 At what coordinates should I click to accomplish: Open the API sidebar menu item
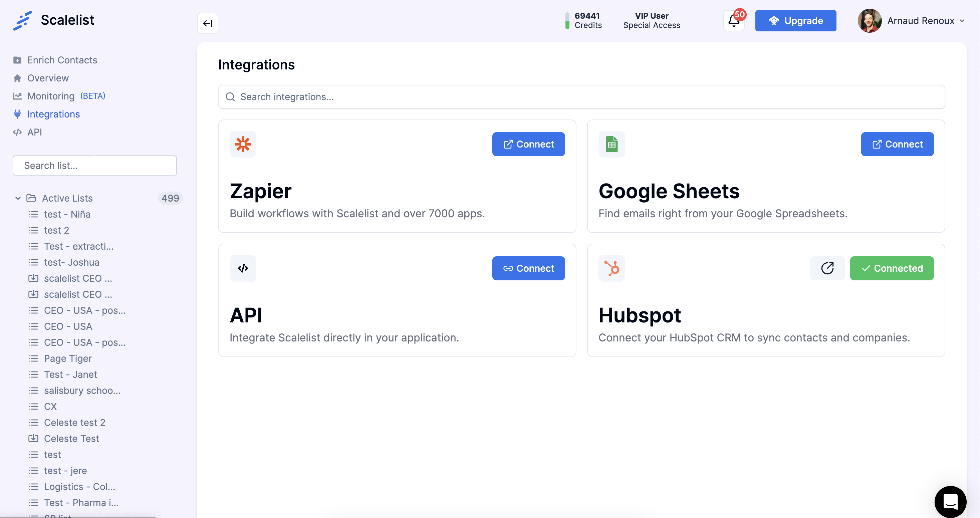(34, 132)
